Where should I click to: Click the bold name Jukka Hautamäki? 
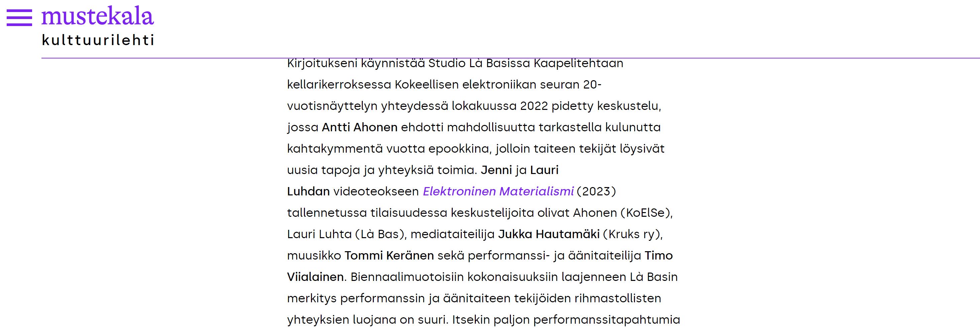[x=549, y=234]
